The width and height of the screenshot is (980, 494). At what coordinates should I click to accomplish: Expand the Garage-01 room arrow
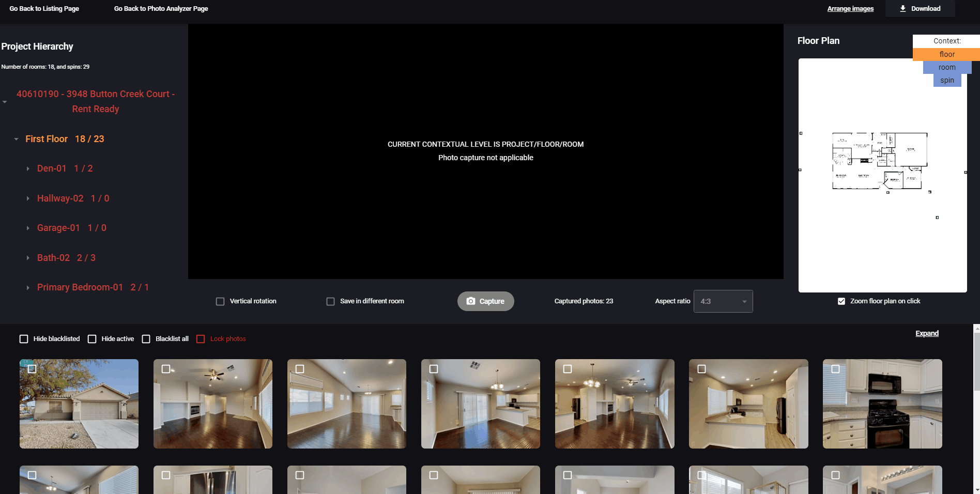point(28,228)
